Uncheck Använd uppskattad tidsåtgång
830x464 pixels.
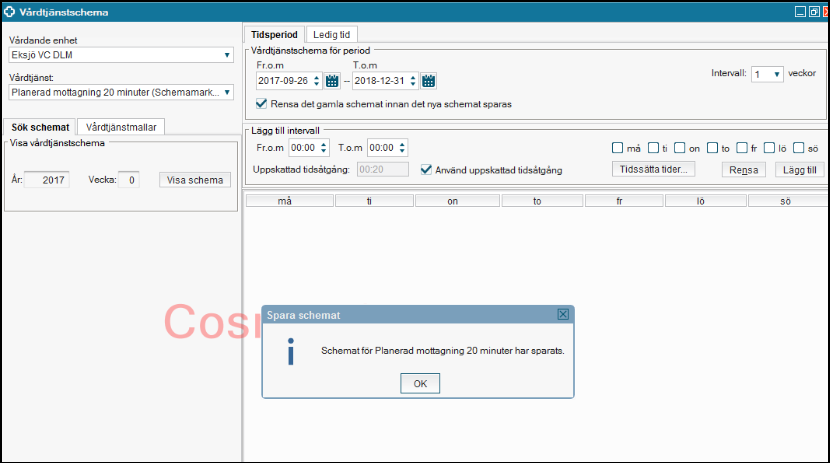point(427,170)
